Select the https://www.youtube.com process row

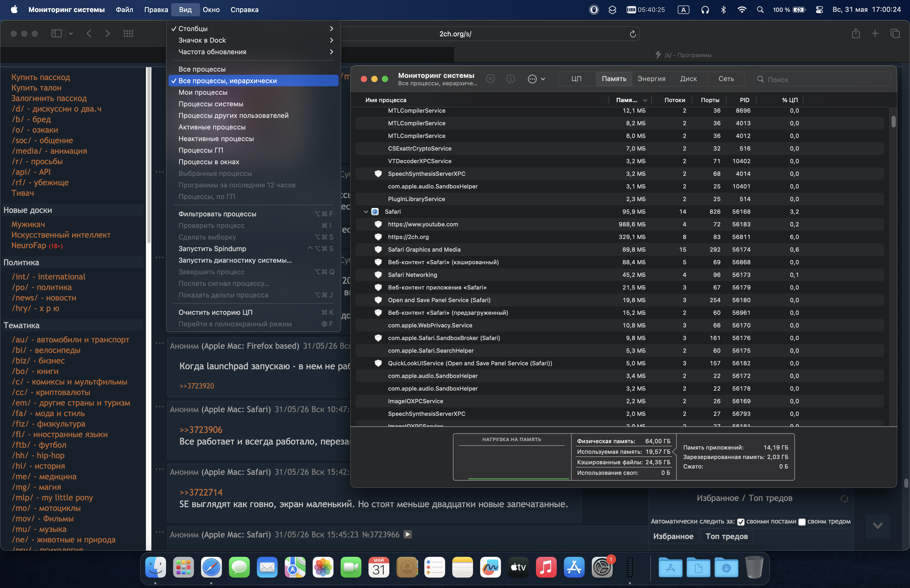(x=619, y=224)
